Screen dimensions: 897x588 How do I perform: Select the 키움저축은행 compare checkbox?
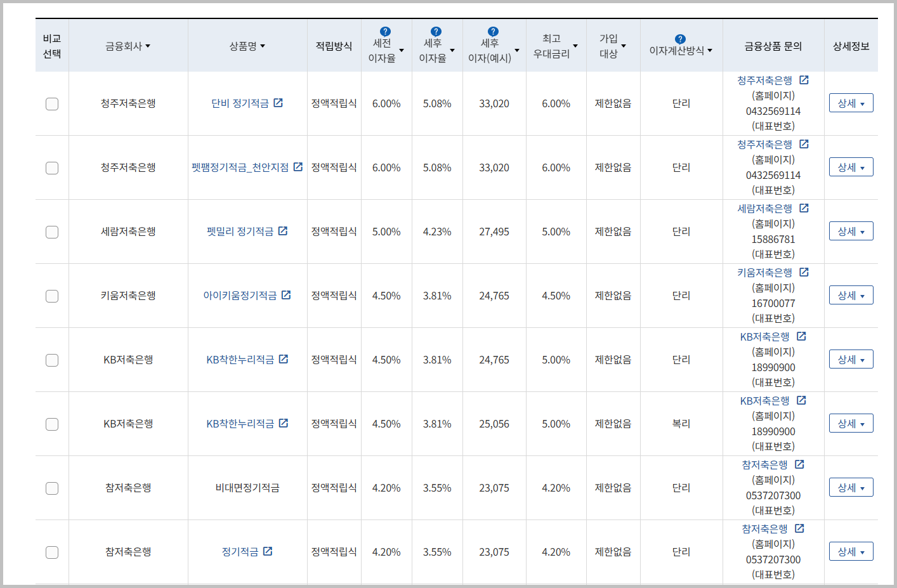[x=52, y=296]
